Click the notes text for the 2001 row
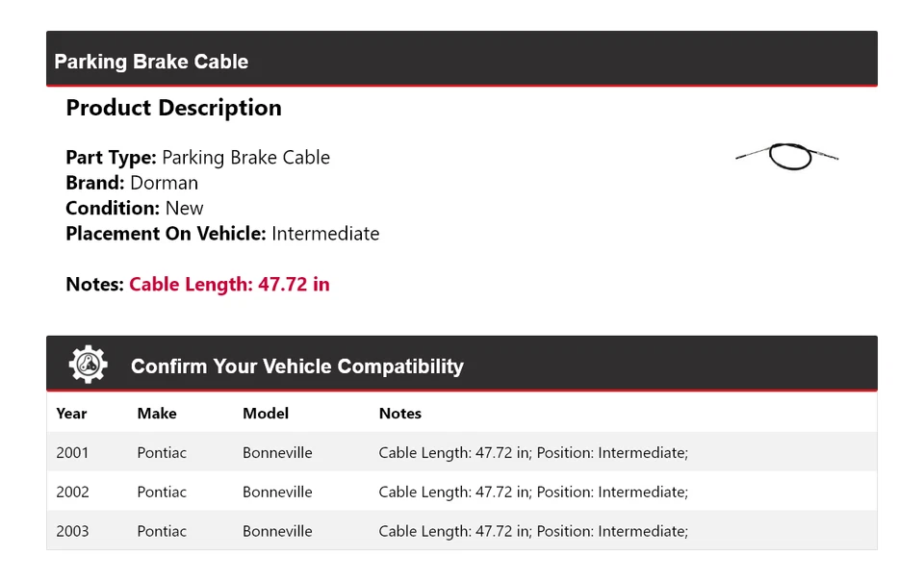The image size is (924, 581). click(533, 453)
